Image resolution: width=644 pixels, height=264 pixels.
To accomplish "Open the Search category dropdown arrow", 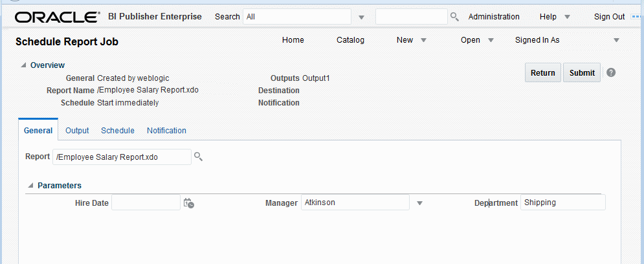I will click(361, 17).
